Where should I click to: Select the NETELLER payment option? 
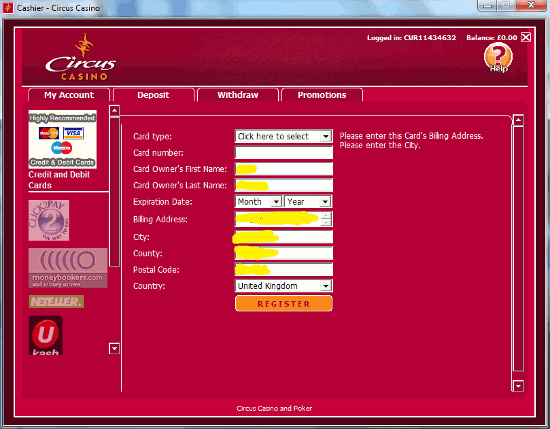click(x=56, y=302)
